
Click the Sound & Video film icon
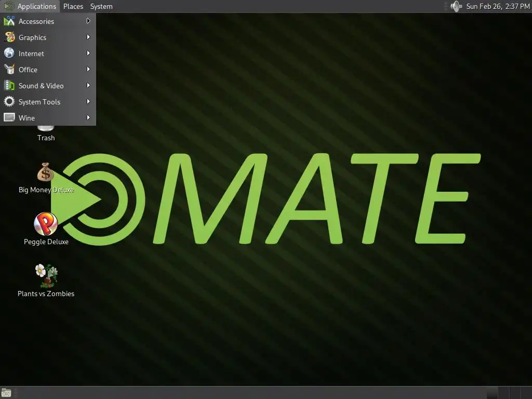click(x=9, y=85)
